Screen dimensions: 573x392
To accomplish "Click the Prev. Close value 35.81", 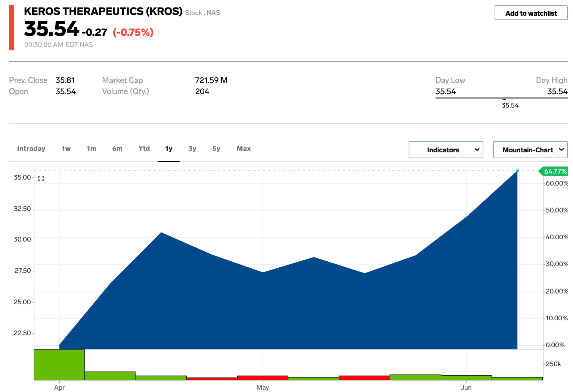I will [x=65, y=80].
